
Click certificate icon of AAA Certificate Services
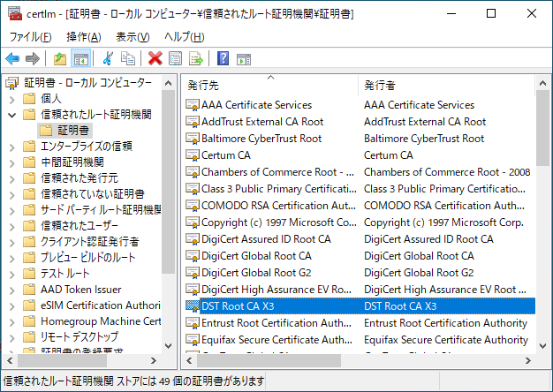click(193, 105)
